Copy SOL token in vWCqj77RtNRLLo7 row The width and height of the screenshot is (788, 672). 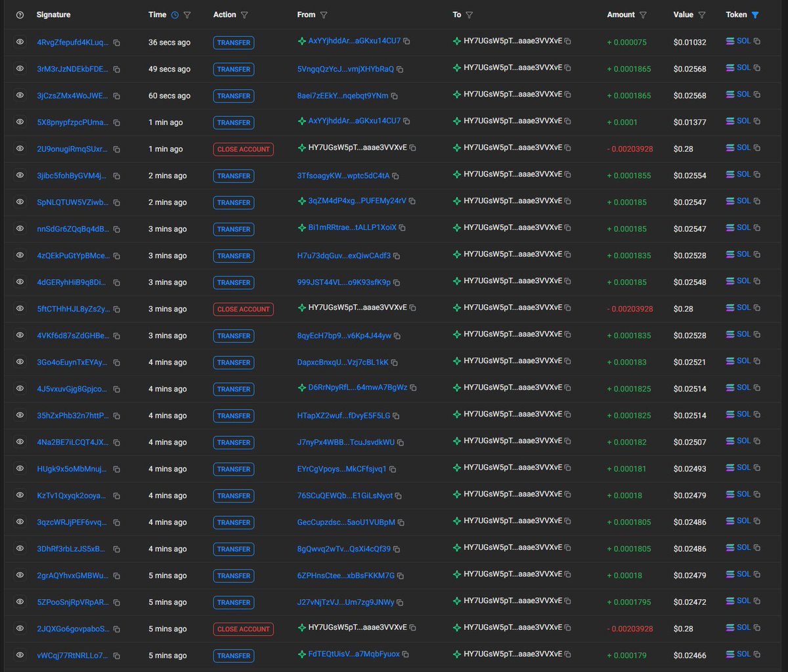point(757,654)
